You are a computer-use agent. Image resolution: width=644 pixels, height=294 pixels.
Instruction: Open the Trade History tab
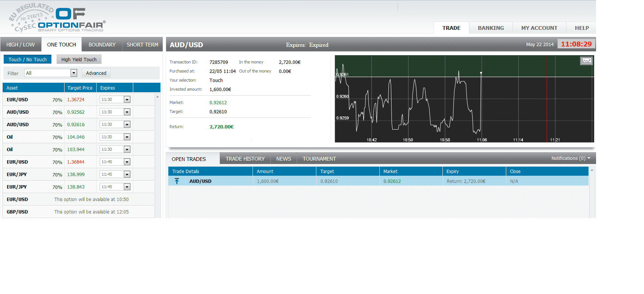[x=245, y=159]
